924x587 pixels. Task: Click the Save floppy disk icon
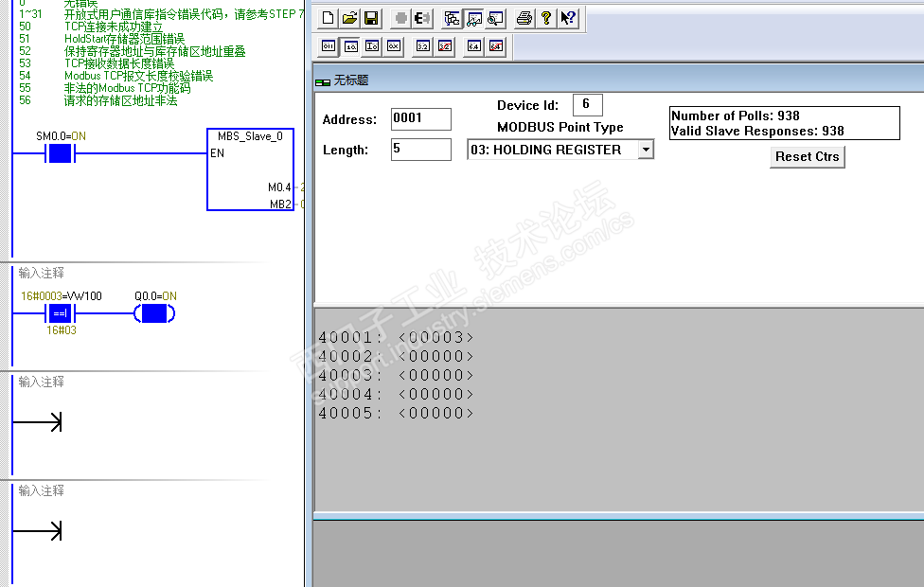[371, 18]
